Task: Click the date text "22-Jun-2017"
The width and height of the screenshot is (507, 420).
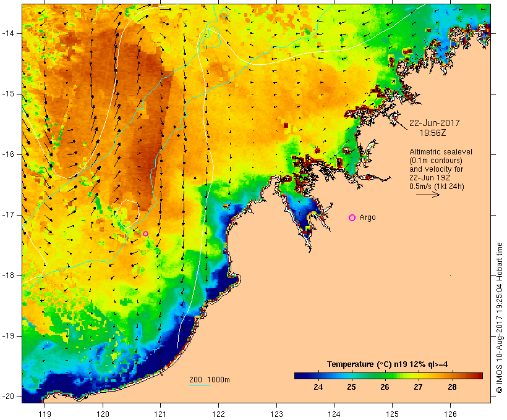Action: [434, 123]
